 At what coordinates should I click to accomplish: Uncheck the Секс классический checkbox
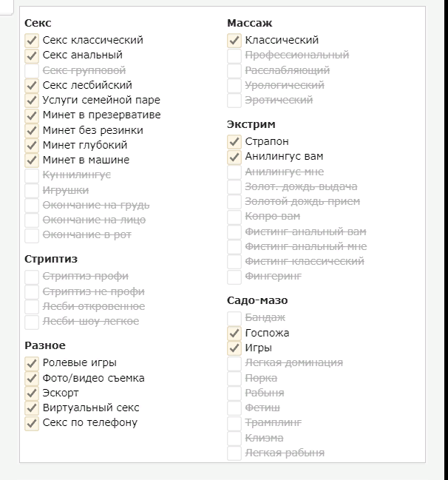pos(32,41)
